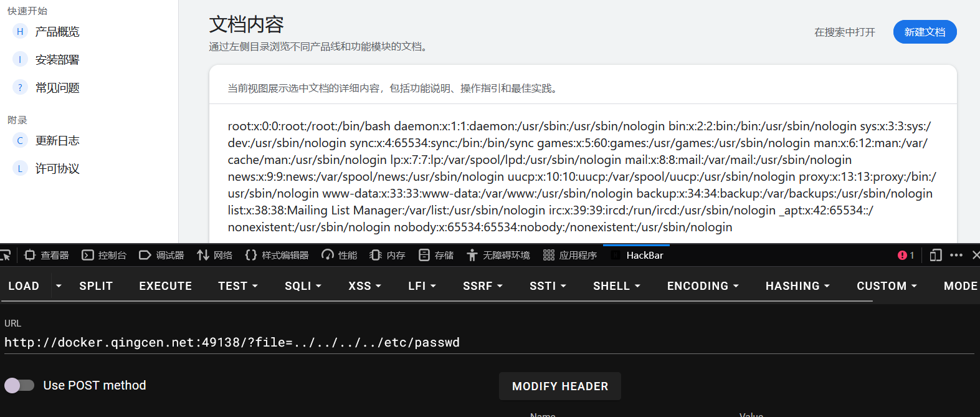The image size is (980, 417).
Task: Click the HackBar URL input field
Action: 489,343
